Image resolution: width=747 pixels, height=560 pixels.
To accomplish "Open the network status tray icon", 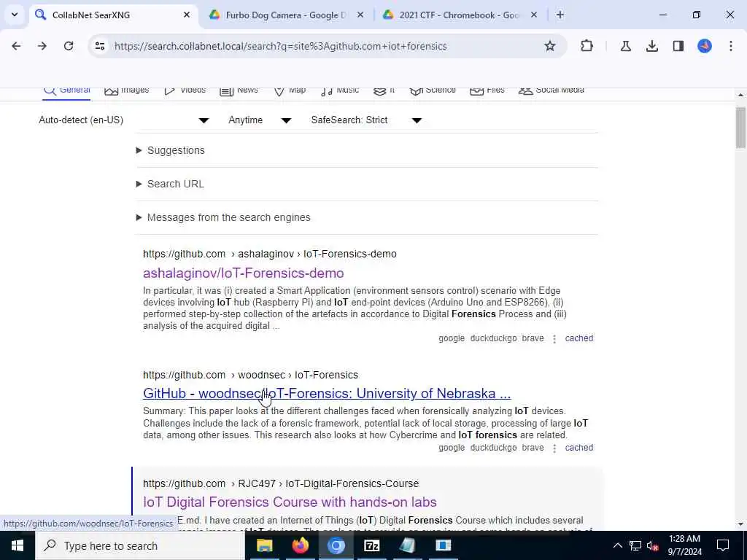I will [635, 545].
